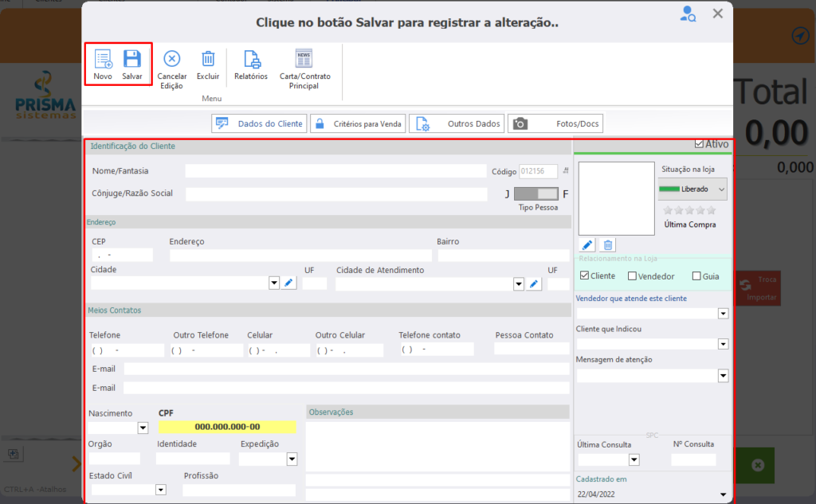Open the Estado Civil dropdown
Viewport: 816px width, 504px height.
coord(161,490)
